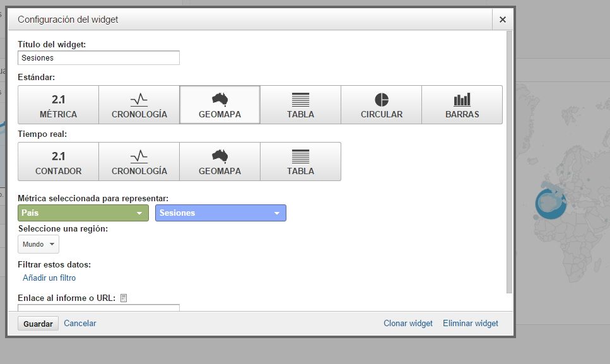
Task: Pick the standard Tabla widget type
Action: [301, 105]
